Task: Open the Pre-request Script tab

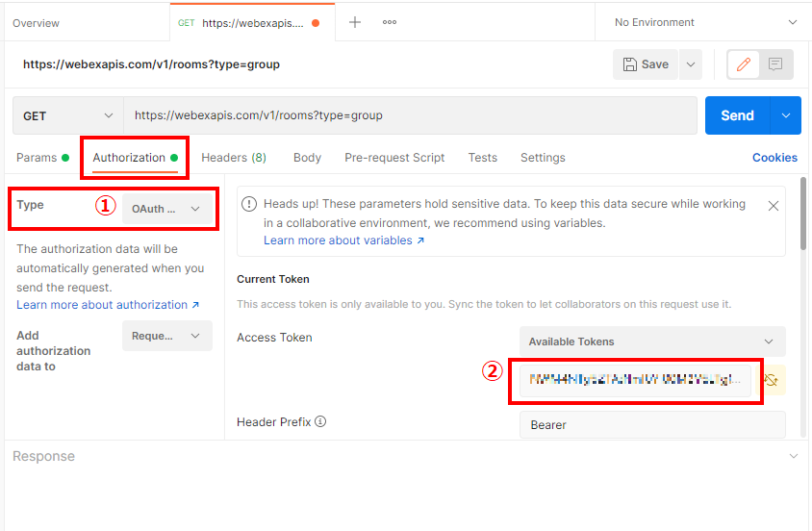Action: [394, 158]
